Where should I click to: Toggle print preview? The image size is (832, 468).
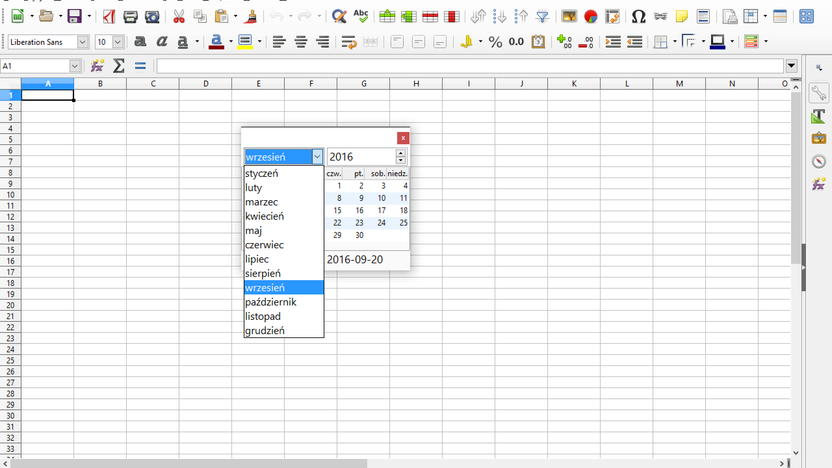(152, 16)
